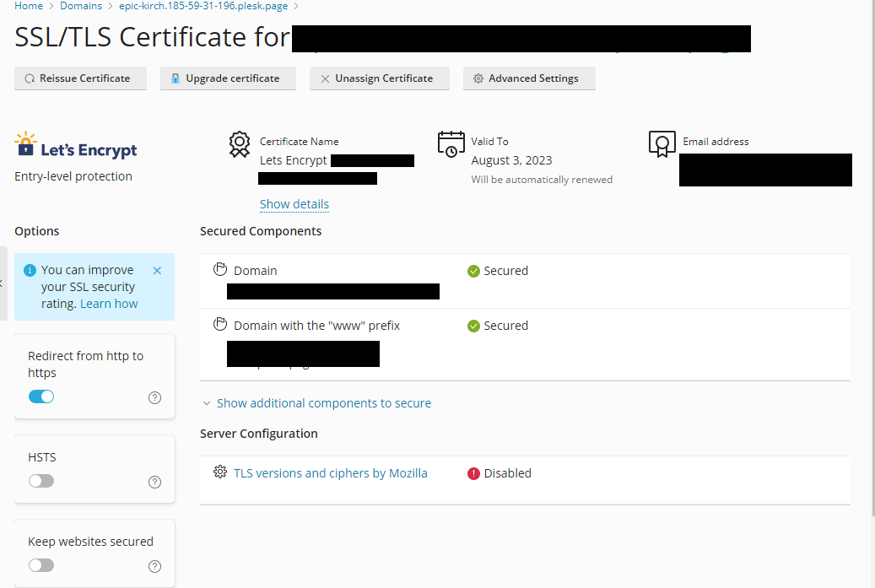Click 'Will be automatically renewed' text
Screen dimensions: 875x588
click(x=542, y=180)
